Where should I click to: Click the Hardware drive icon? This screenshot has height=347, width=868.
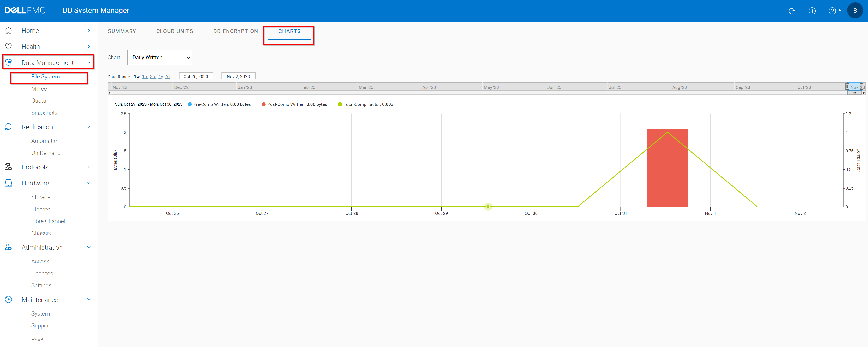[x=8, y=183]
